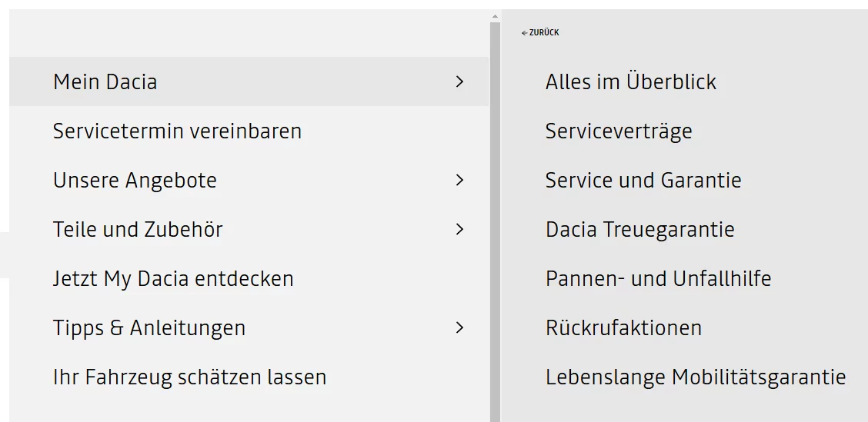
Task: Expand Tipps & Anleitungen chevron
Action: tap(459, 327)
